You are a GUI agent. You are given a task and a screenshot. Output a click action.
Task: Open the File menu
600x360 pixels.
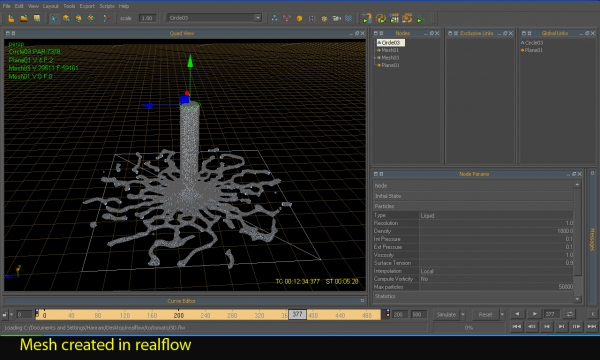coord(7,6)
